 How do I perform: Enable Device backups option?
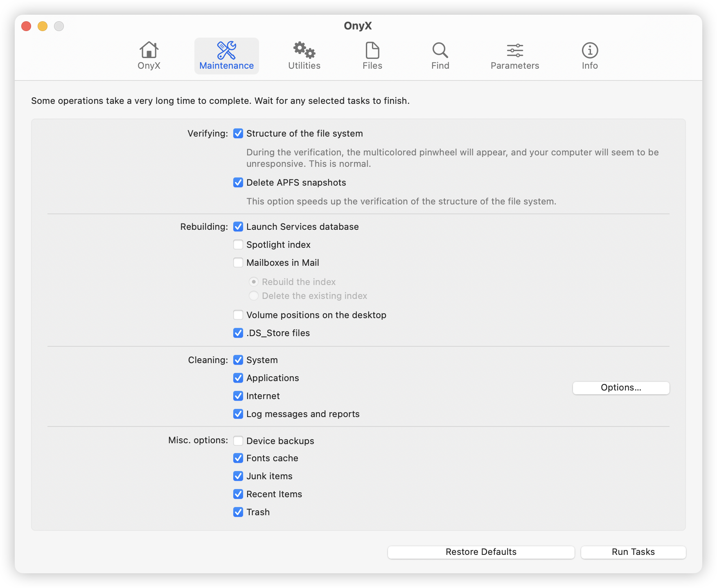[238, 441]
